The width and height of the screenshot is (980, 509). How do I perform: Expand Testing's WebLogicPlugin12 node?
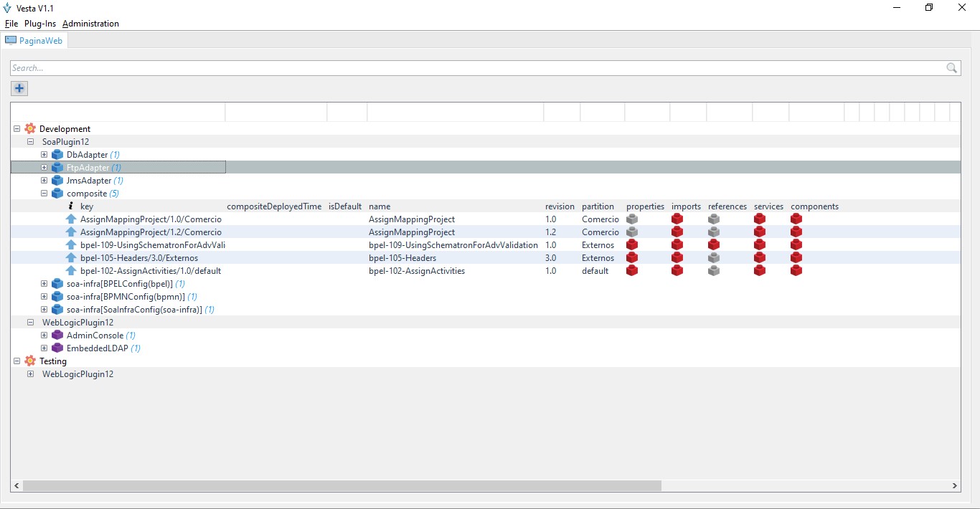pos(30,374)
